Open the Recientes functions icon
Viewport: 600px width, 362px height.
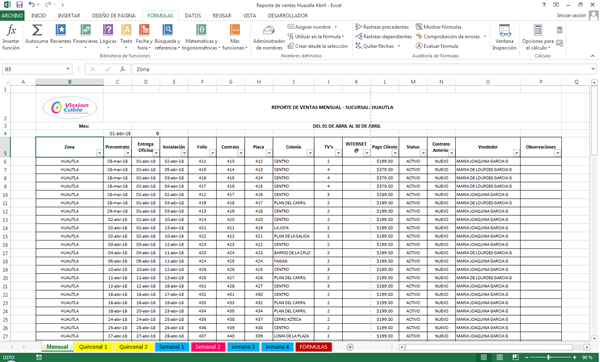pyautogui.click(x=60, y=30)
